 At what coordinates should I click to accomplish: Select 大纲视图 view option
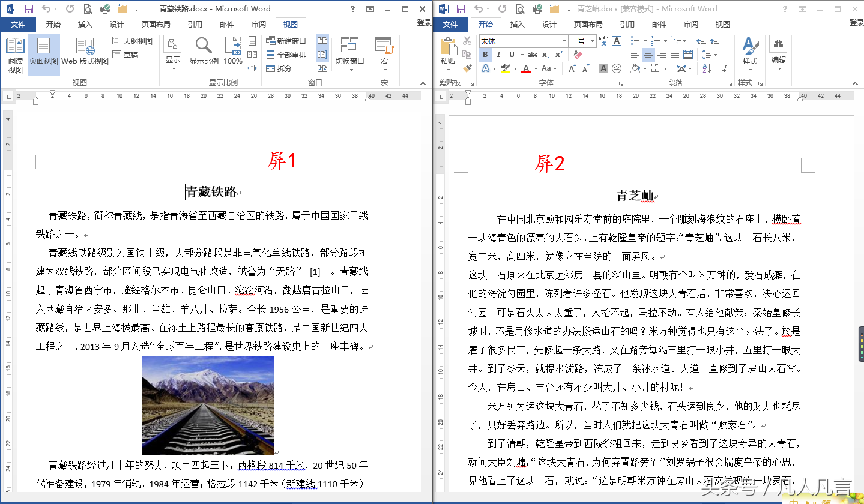[132, 41]
